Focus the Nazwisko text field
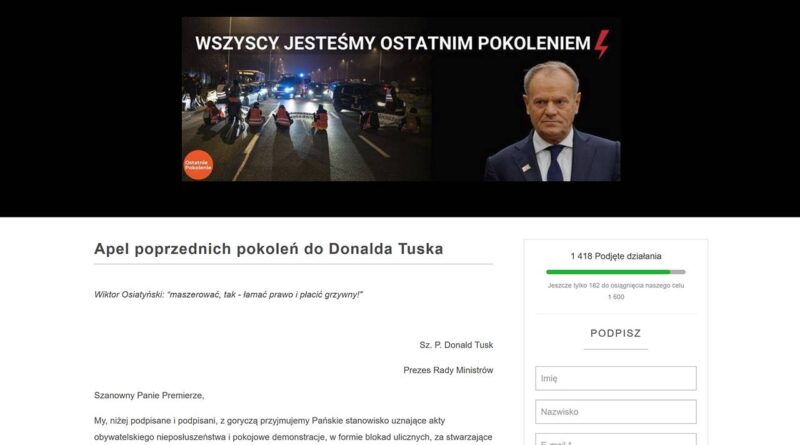800x445 pixels. [615, 411]
